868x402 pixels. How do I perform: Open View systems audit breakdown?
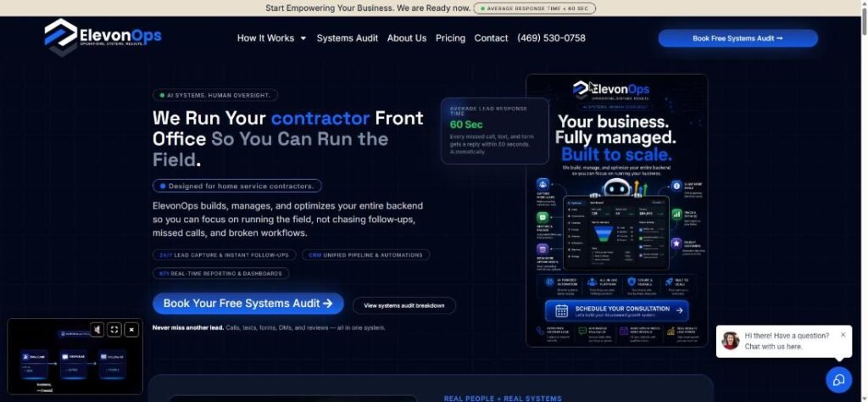[x=404, y=305]
